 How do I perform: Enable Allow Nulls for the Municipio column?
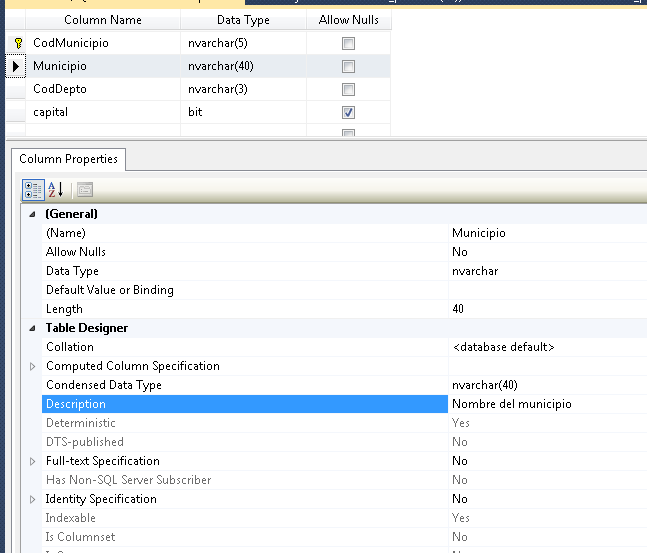pos(348,67)
